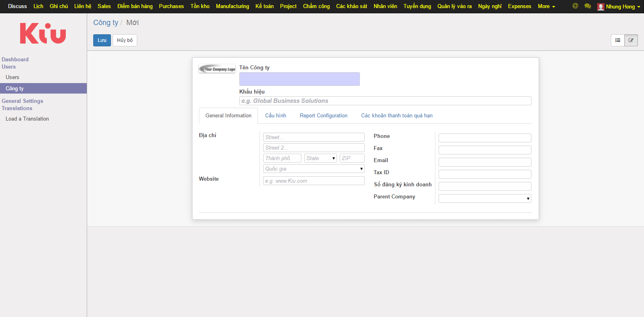Click the Email field
Screen dimensions: 644x317
pyautogui.click(x=485, y=162)
